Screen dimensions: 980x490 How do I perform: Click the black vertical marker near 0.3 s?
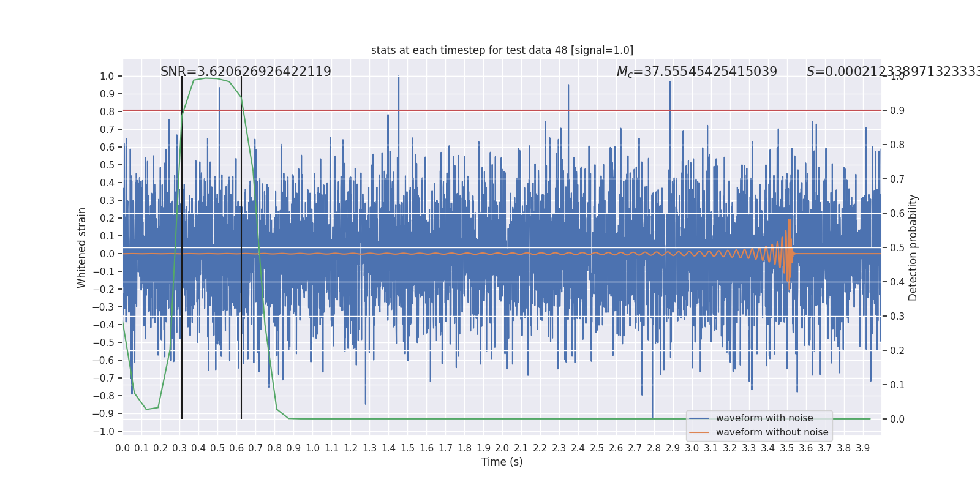click(182, 247)
